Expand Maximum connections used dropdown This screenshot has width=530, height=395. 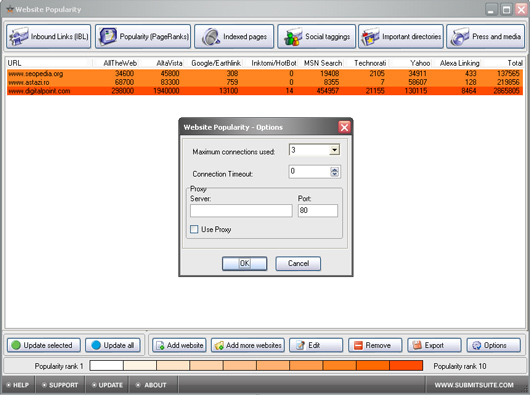pyautogui.click(x=334, y=150)
